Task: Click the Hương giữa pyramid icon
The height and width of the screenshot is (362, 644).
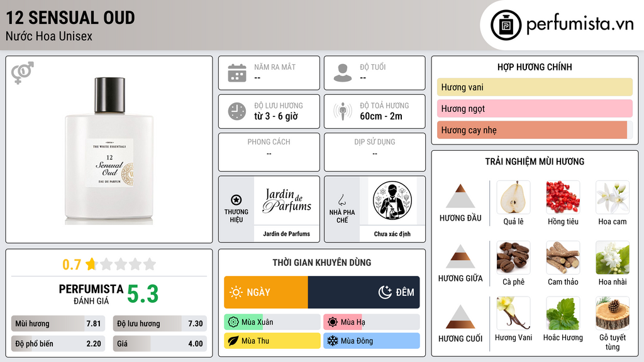Action: (x=460, y=256)
